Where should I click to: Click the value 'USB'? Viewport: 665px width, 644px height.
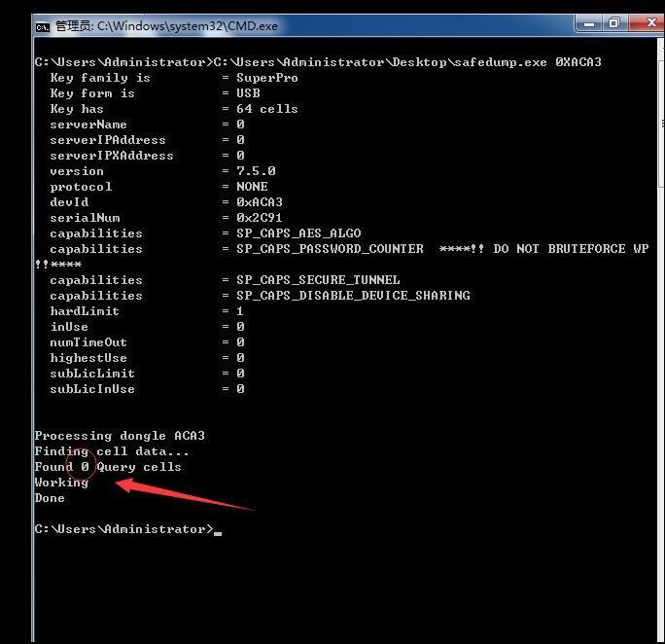(x=248, y=93)
